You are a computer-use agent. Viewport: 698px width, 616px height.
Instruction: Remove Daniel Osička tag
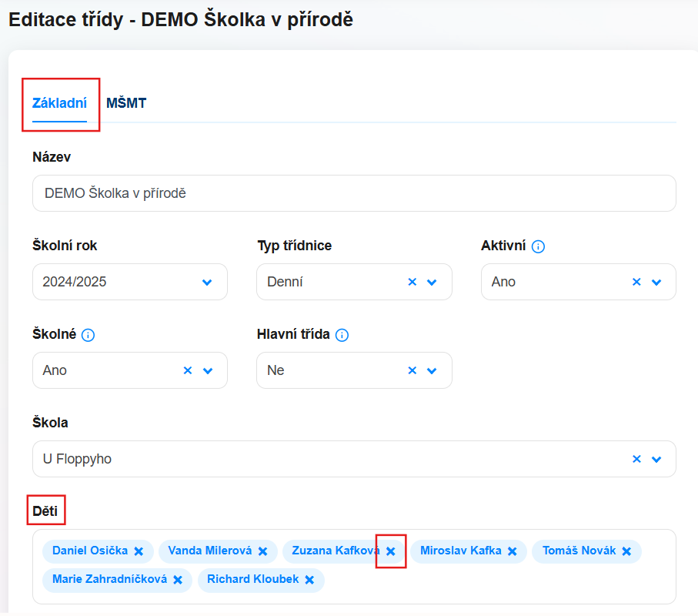(x=139, y=551)
